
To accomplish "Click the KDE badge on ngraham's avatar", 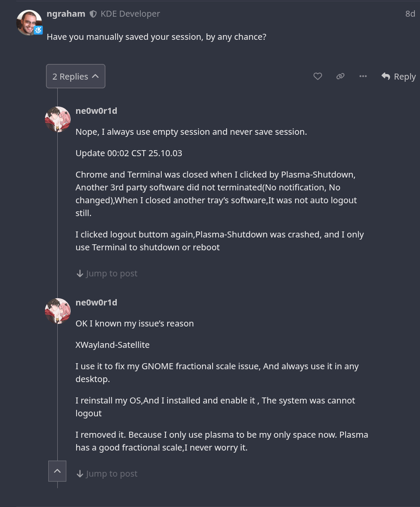I will pos(38,30).
